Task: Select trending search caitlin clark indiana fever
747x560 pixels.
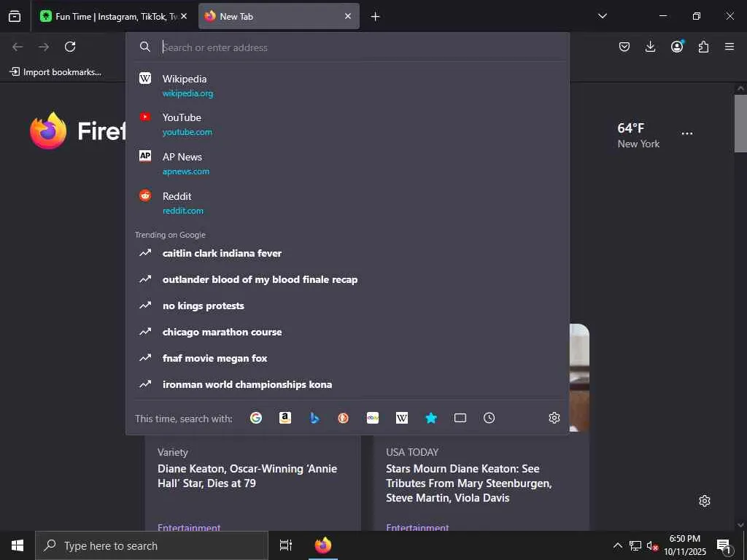Action: (x=348, y=253)
